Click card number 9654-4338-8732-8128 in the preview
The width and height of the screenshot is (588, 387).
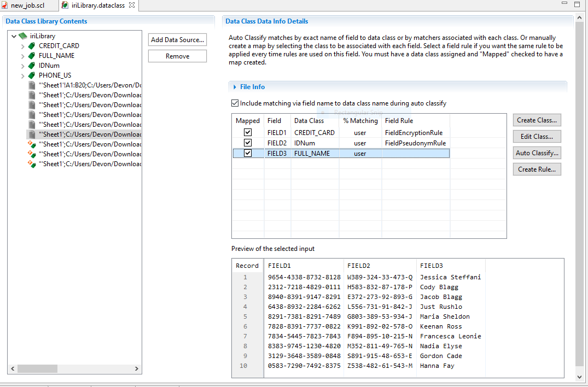click(304, 277)
